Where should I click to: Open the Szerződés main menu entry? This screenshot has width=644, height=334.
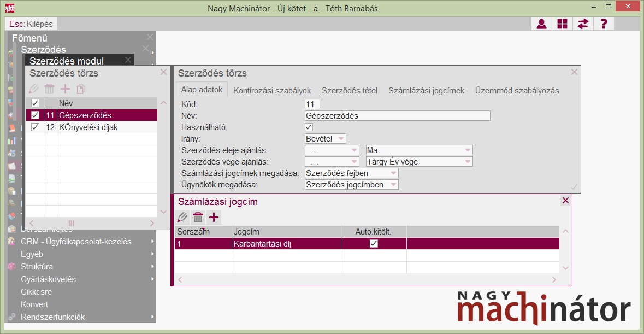point(44,49)
